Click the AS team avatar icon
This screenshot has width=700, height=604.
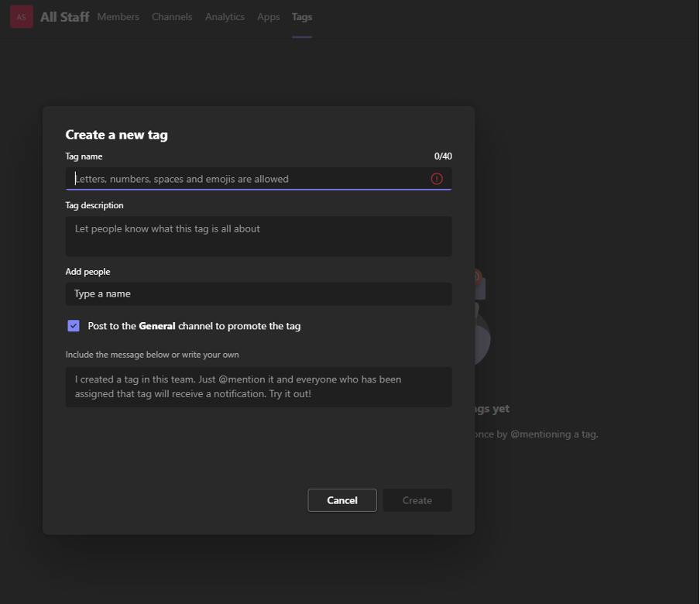coord(21,17)
